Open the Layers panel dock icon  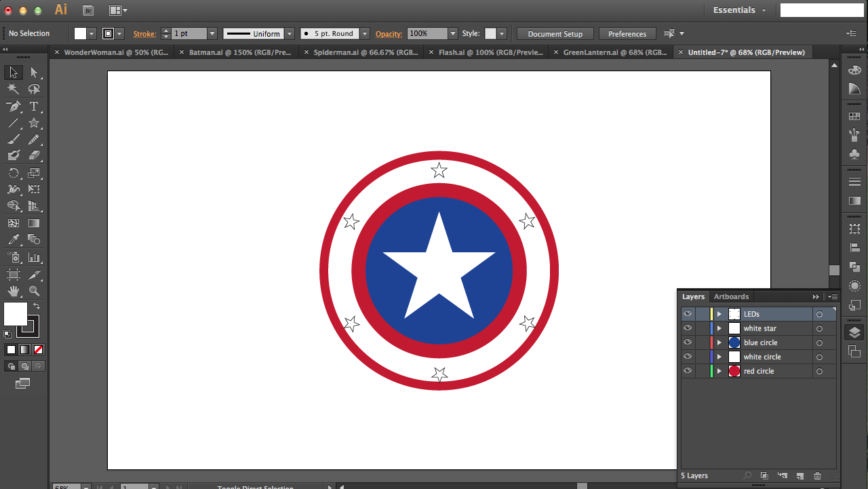[x=854, y=332]
